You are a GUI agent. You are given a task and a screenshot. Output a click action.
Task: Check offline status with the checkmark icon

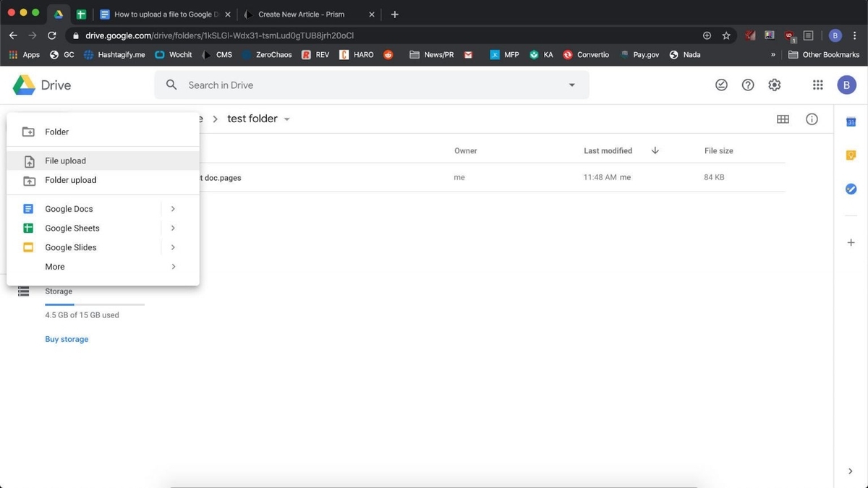[721, 85]
